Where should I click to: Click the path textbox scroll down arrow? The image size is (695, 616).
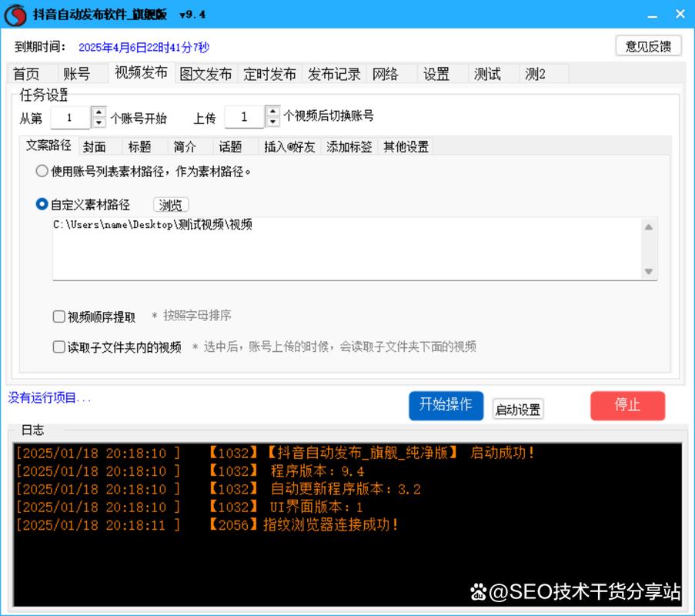[649, 271]
